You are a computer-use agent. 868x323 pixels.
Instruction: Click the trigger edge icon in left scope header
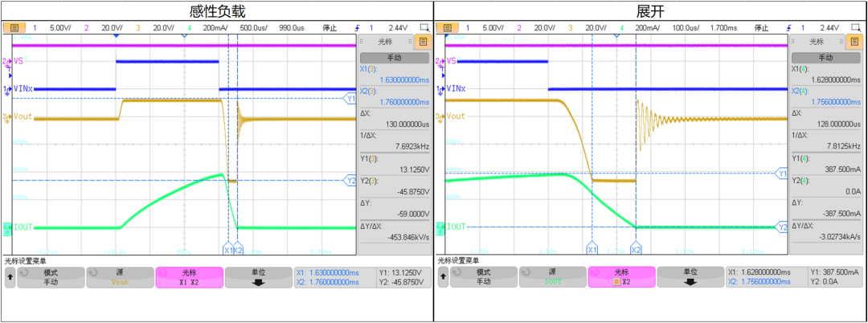(358, 27)
